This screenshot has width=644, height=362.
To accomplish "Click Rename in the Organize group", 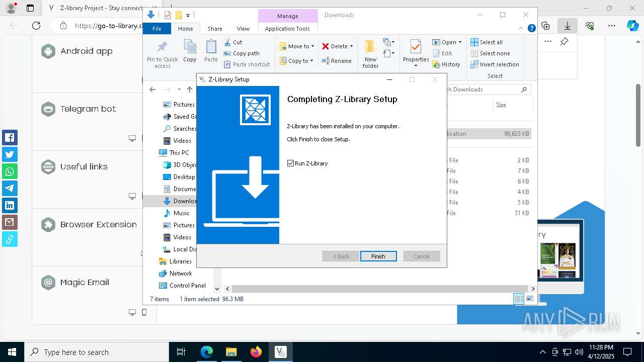I will [337, 61].
